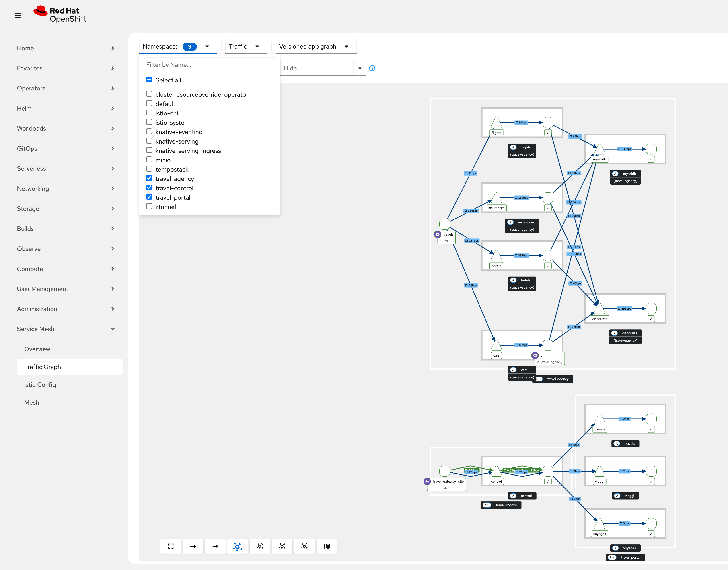Open Service Mesh Overview link

37,349
